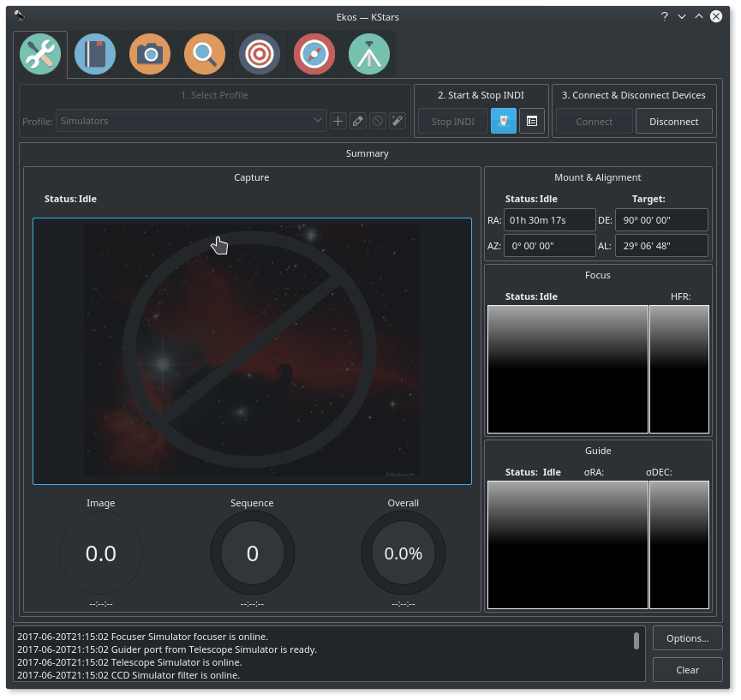This screenshot has width=741, height=700.
Task: Toggle the highlighted blue INDI button
Action: click(x=503, y=122)
